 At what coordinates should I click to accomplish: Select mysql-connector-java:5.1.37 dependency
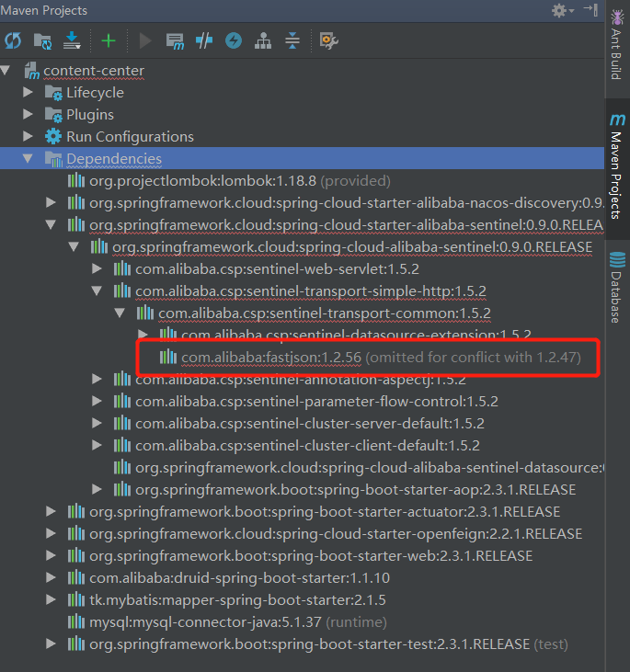click(205, 621)
